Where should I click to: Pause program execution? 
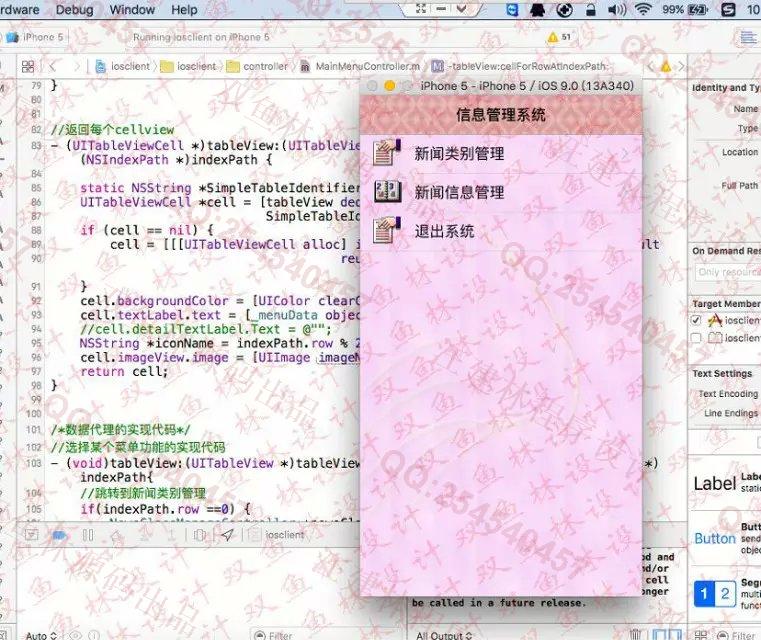pyautogui.click(x=88, y=535)
